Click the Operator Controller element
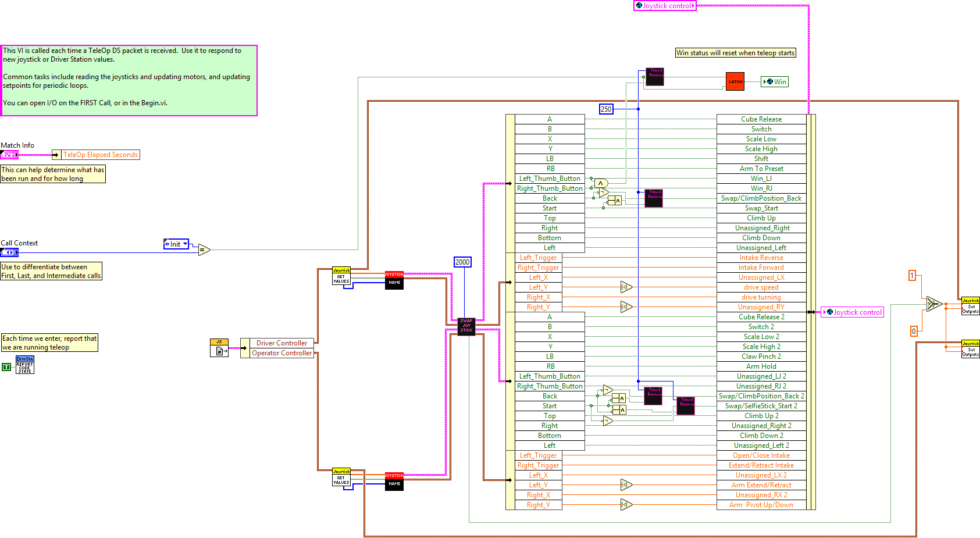This screenshot has width=980, height=538. point(281,353)
